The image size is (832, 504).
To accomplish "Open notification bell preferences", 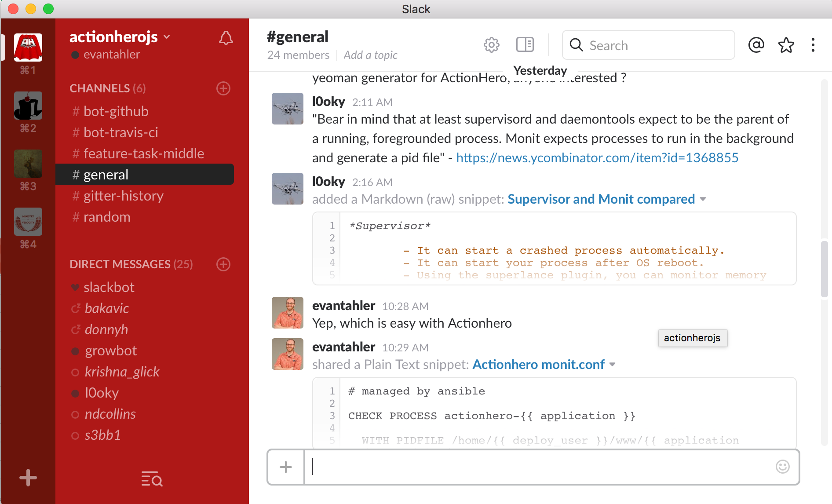I will [226, 38].
